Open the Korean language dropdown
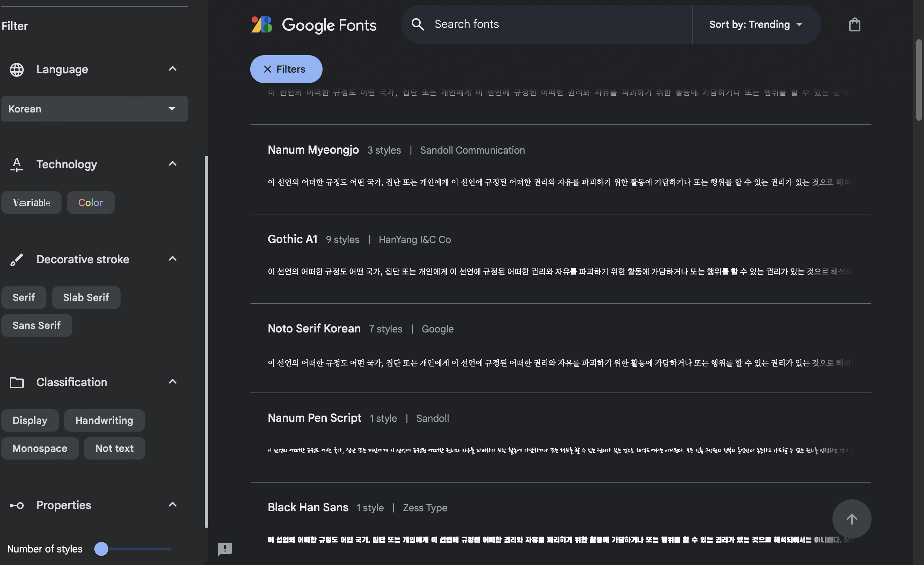The image size is (924, 565). pyautogui.click(x=95, y=109)
